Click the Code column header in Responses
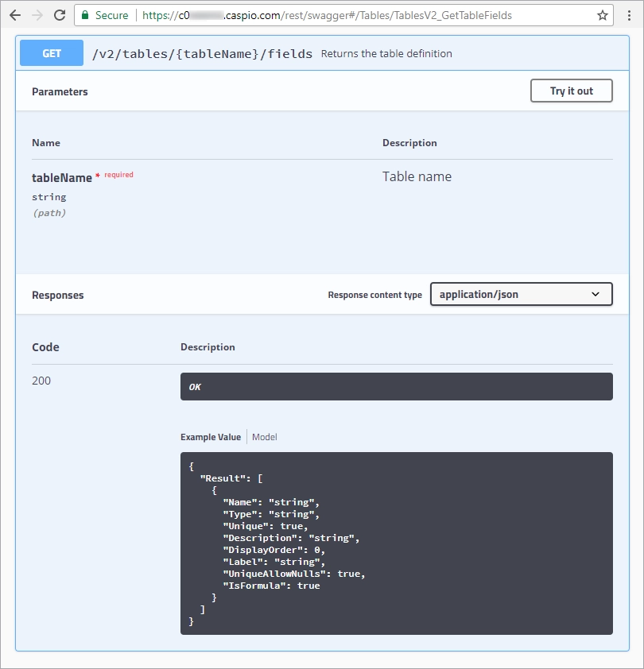Screen dimensions: 644x669 (45, 347)
